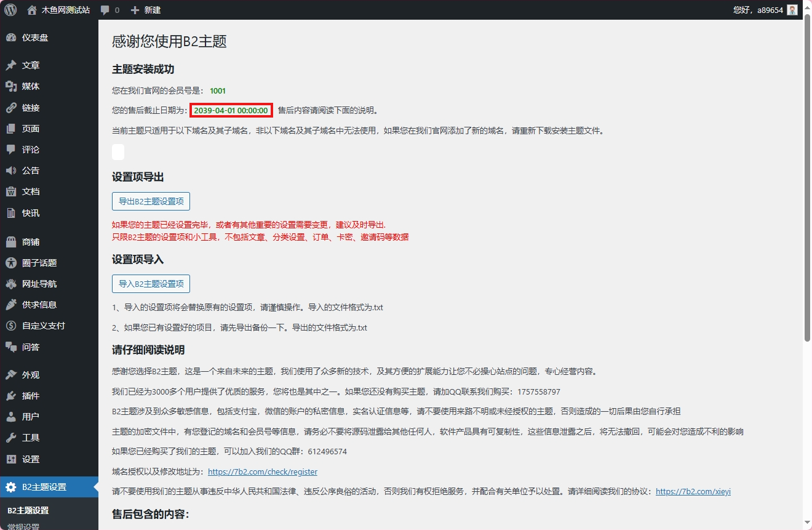The image size is (812, 530).
Task: Click the 供求信息 carrot icon
Action: tap(11, 305)
